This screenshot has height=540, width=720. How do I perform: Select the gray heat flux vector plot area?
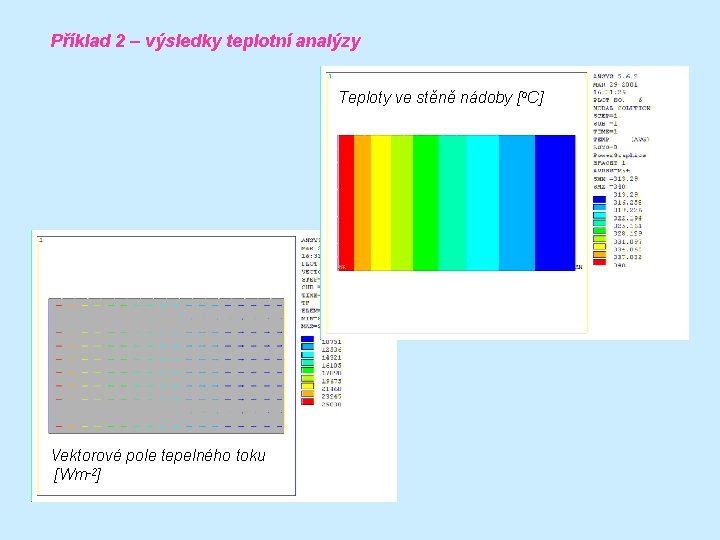pyautogui.click(x=166, y=366)
